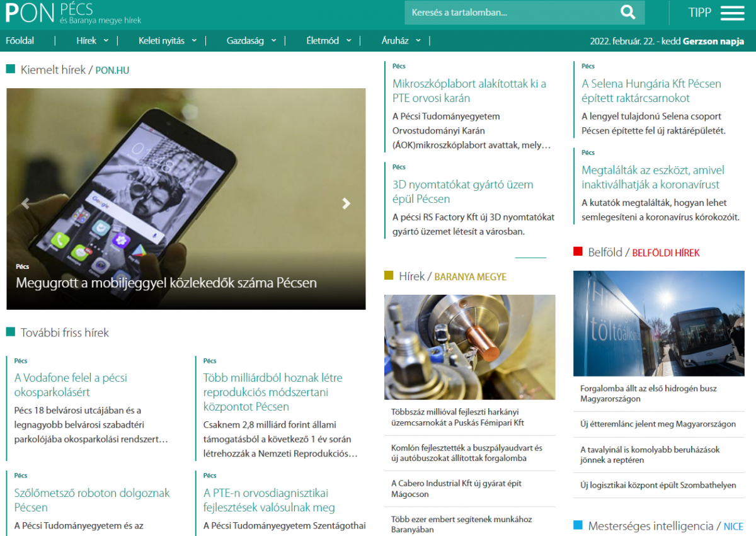Viewport: 756px width, 536px height.
Task: Click the yellow square icon beside Hírek section
Action: (388, 275)
